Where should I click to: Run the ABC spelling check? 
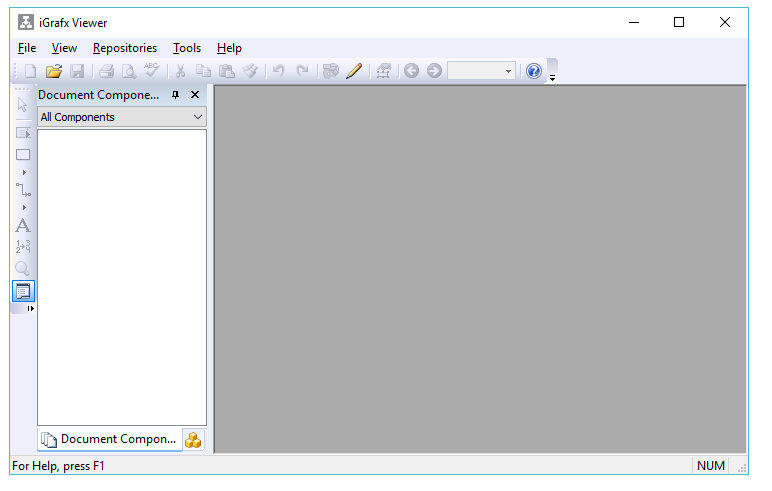[152, 70]
